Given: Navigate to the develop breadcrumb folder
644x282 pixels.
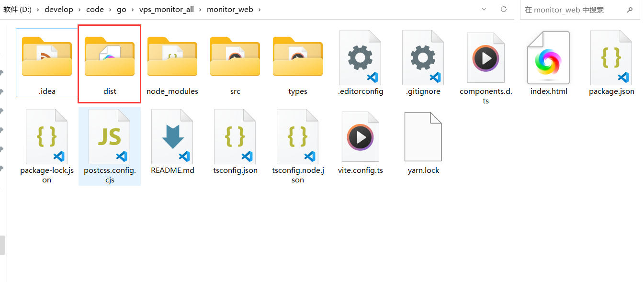Looking at the screenshot, I should point(59,10).
